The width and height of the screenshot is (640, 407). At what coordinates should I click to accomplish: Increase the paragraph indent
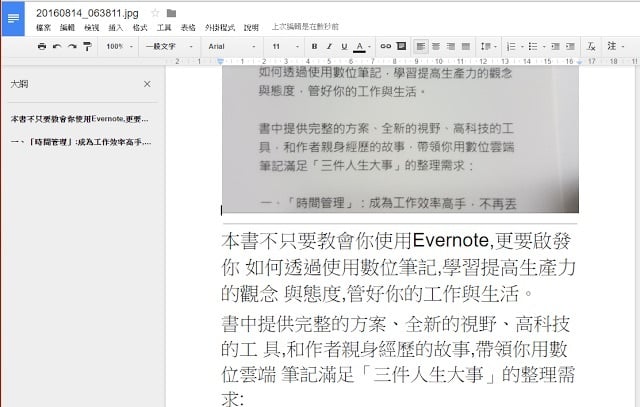[x=570, y=47]
